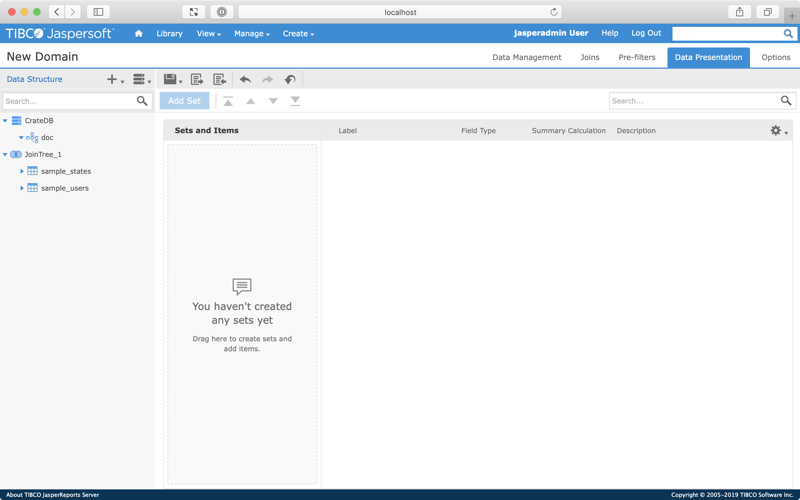The image size is (800, 500).
Task: Switch to the Joins tab
Action: pos(590,57)
